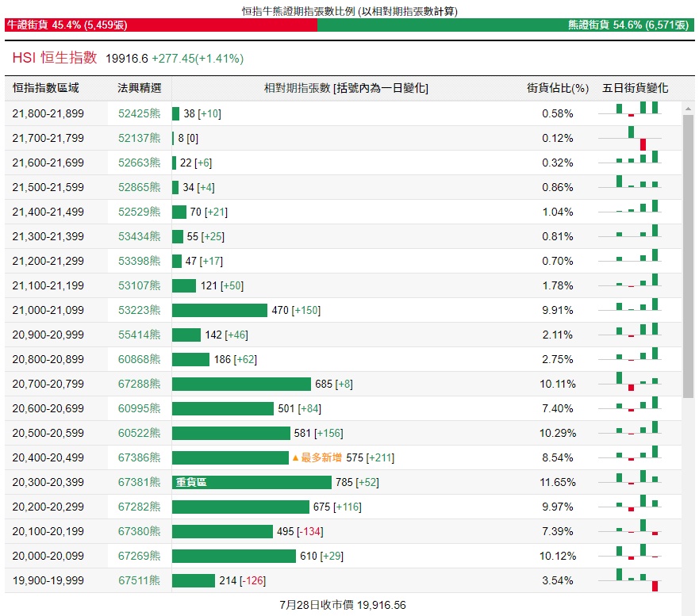Click the green bar showing 685 [+8]
Viewport: 699px width, 616px height.
click(241, 384)
